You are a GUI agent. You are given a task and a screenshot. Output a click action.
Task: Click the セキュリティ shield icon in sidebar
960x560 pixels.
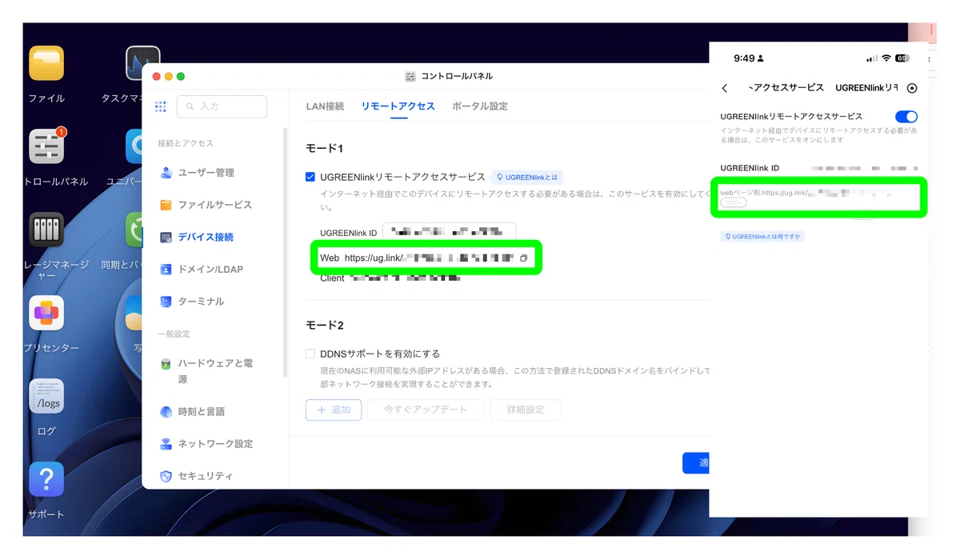pyautogui.click(x=166, y=476)
